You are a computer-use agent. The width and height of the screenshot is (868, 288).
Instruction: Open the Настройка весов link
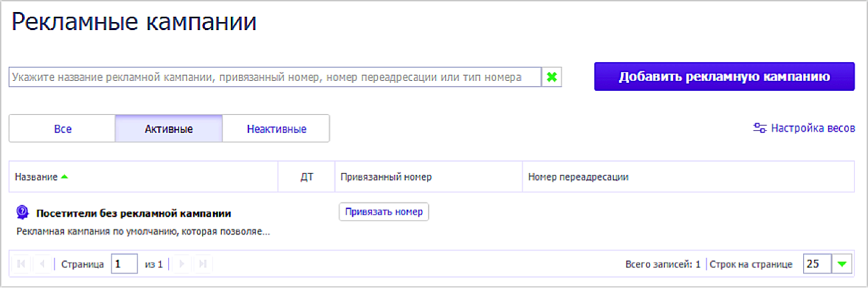tap(813, 128)
